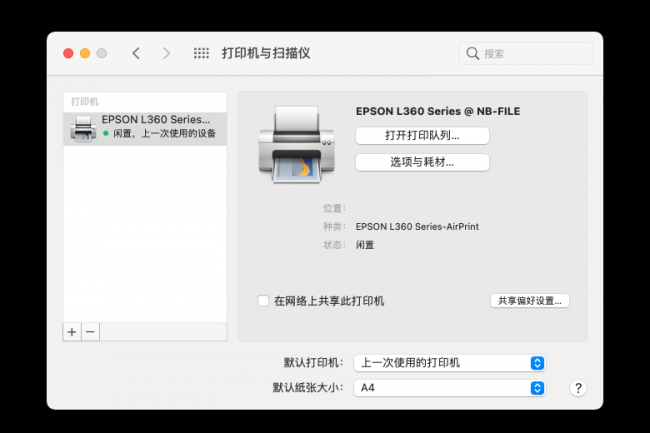Viewport: 650px width, 433px height.
Task: Show all preferences grid icon
Action: (x=201, y=53)
